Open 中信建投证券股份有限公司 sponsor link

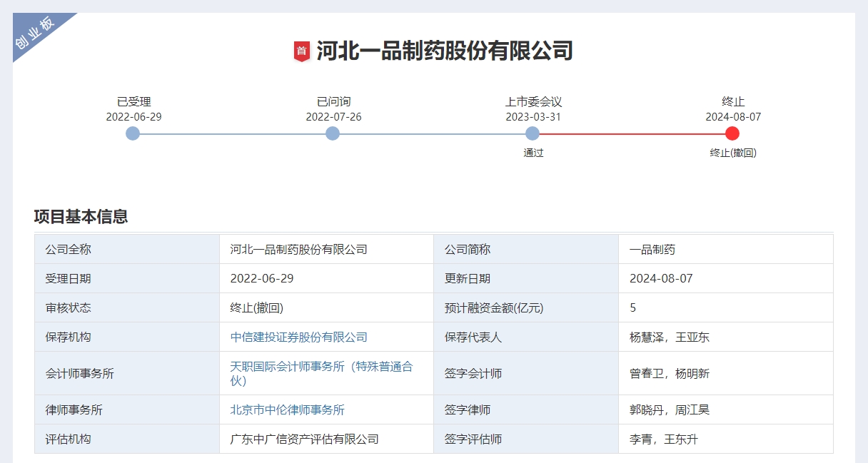299,337
